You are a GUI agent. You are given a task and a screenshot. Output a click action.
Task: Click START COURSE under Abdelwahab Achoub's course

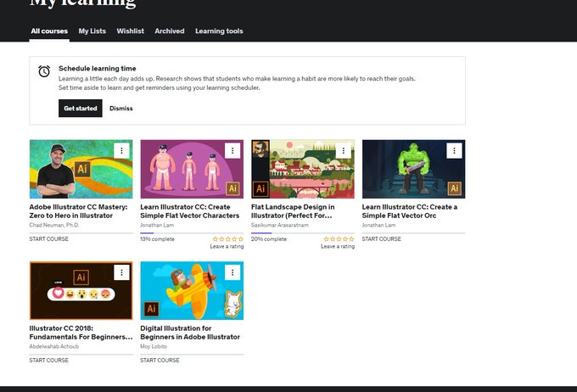[x=49, y=361]
